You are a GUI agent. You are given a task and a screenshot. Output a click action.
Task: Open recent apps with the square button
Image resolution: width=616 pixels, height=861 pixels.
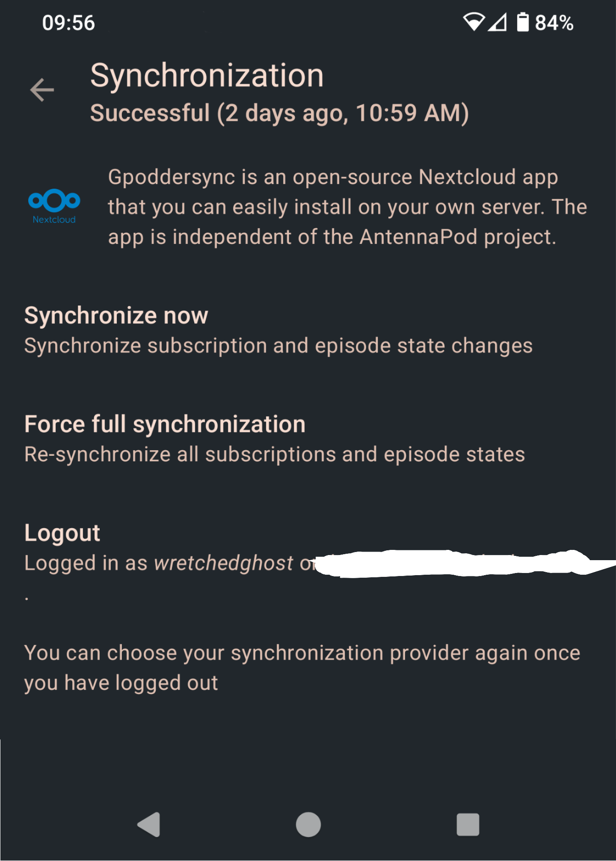(468, 824)
